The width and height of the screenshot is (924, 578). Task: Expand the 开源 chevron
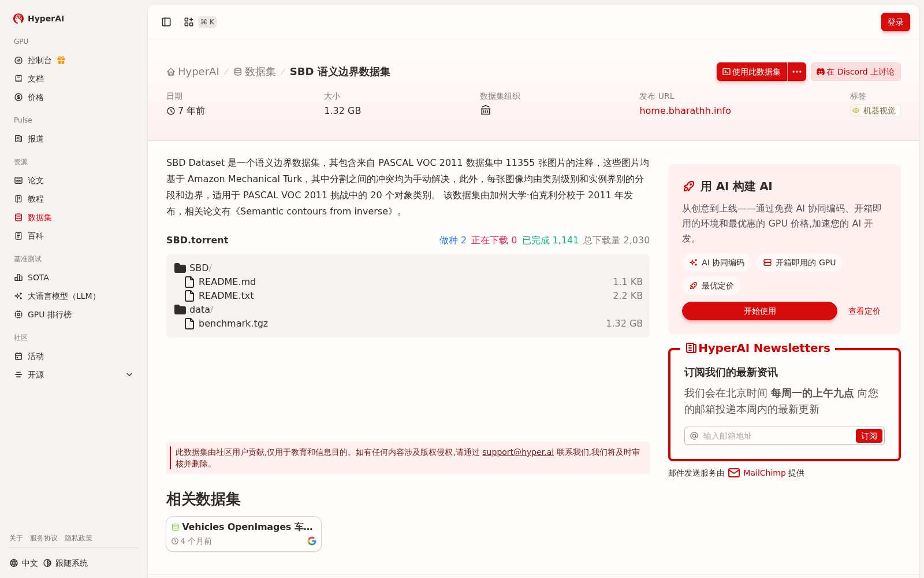(129, 375)
